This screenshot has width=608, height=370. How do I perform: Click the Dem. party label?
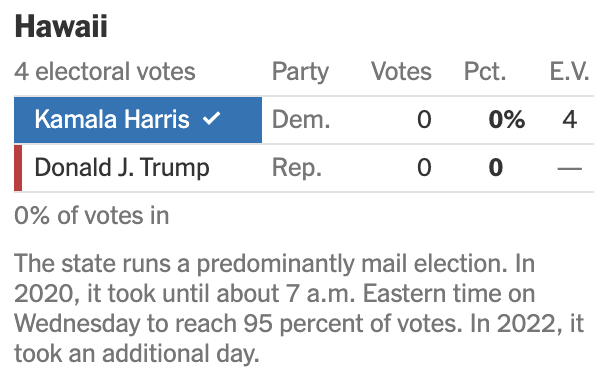point(301,119)
